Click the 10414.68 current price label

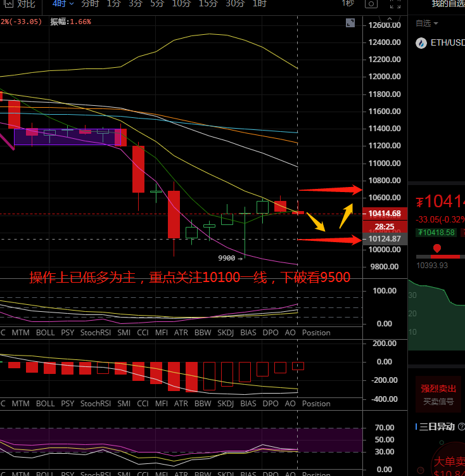tap(385, 214)
